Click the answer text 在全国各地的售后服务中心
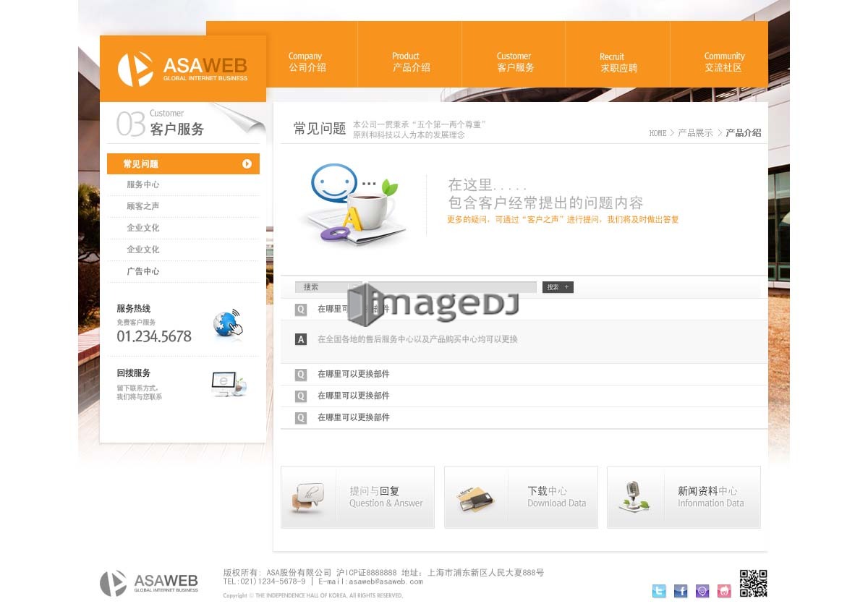The width and height of the screenshot is (868, 609). pos(417,339)
